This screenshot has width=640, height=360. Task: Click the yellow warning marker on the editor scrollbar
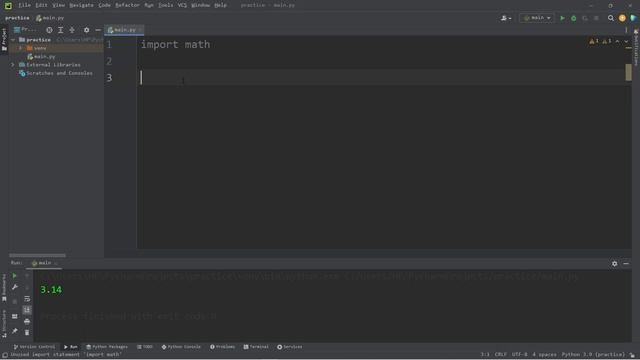pyautogui.click(x=629, y=72)
